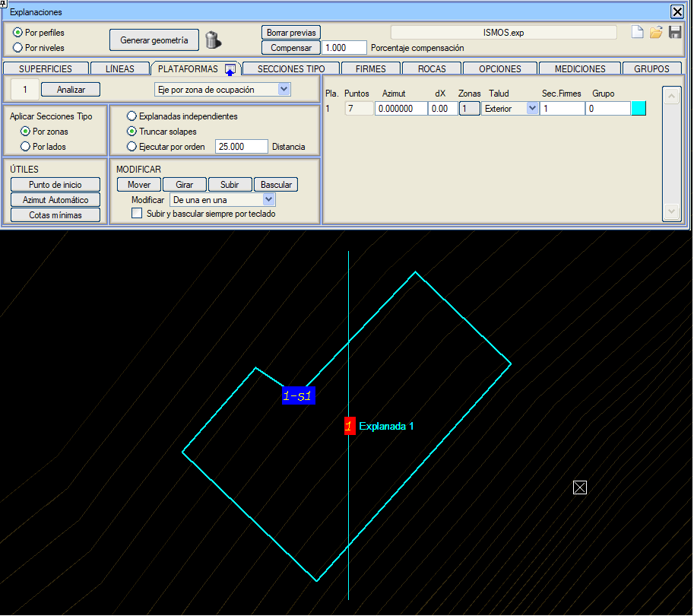Click the cyan color swatch for platform 1
694x616 pixels.
639,109
